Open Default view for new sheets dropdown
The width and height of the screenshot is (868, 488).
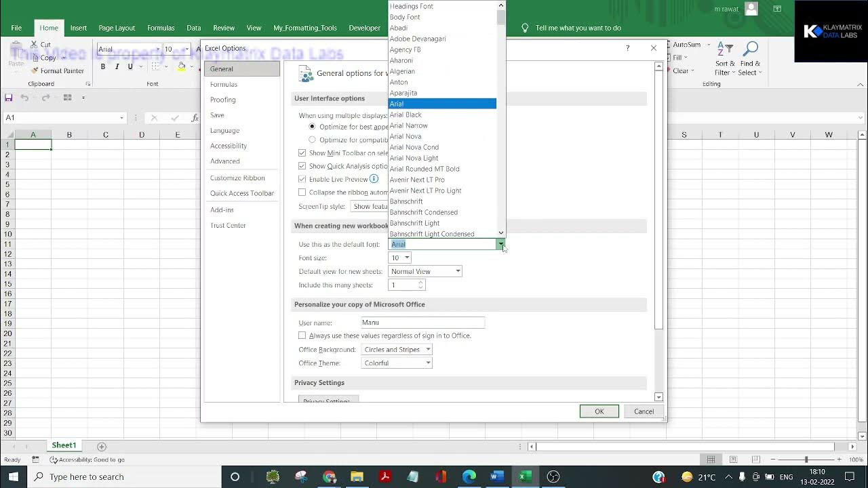458,271
